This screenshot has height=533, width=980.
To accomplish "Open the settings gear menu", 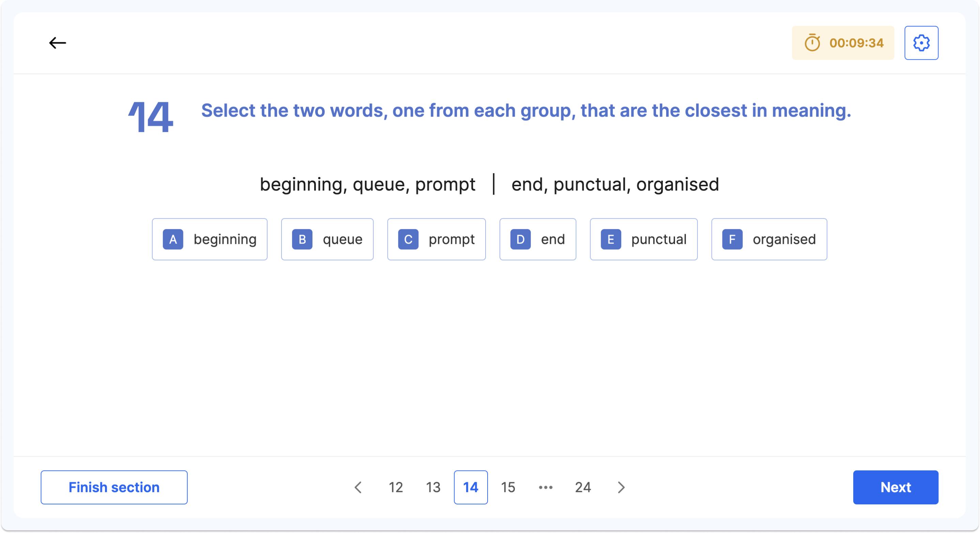I will [921, 43].
